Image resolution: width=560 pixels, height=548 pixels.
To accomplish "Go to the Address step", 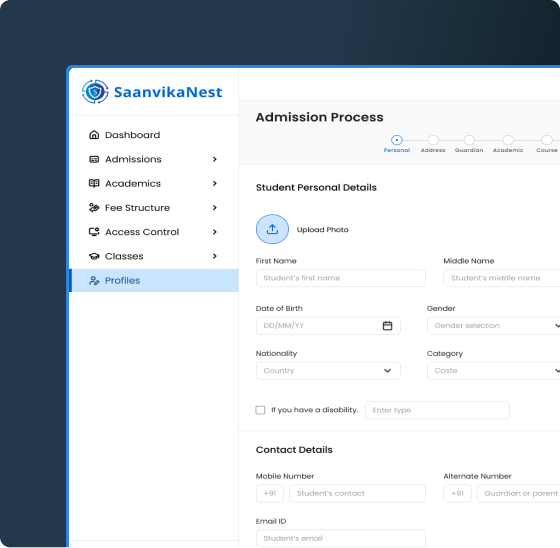I will 433,140.
